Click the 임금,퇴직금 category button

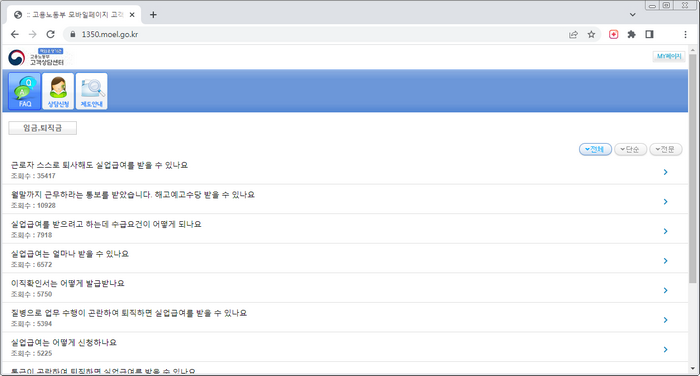point(42,128)
